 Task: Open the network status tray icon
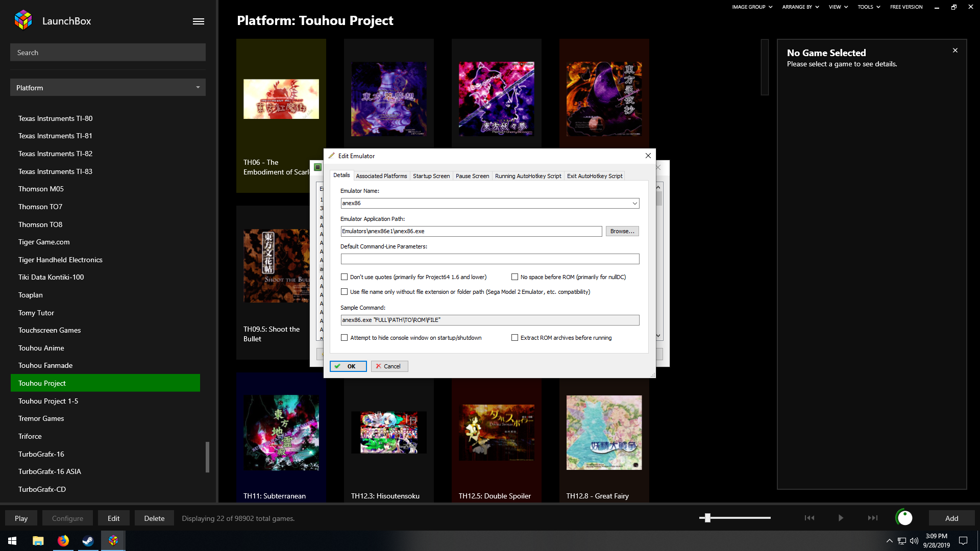pyautogui.click(x=902, y=541)
